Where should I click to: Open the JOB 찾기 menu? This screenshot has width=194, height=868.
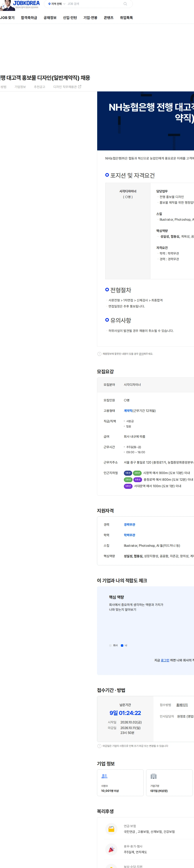click(7, 18)
